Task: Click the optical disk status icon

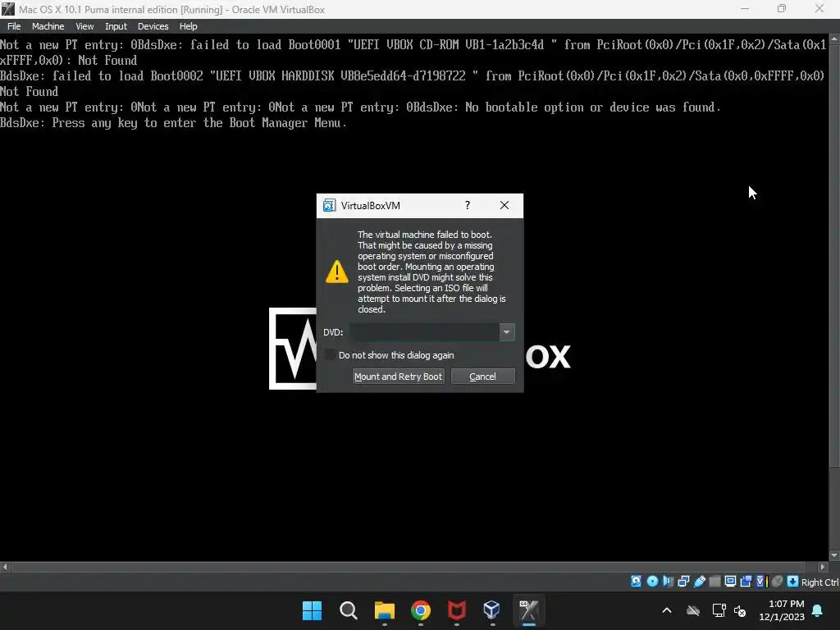Action: [652, 582]
